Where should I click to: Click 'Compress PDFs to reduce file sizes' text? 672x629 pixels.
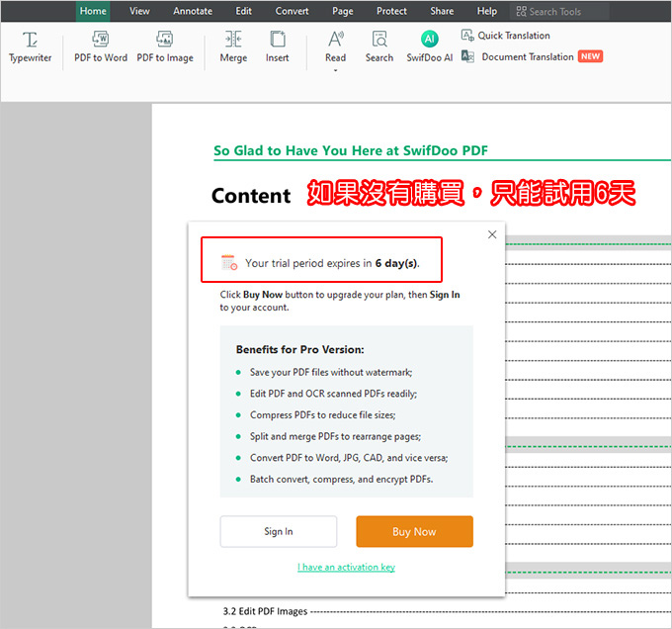coord(323,415)
